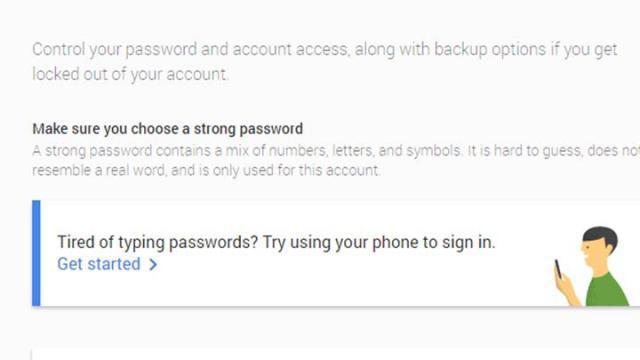Viewport: 640px width, 360px height.
Task: Click the 'locked out of your account' line
Action: [130, 74]
